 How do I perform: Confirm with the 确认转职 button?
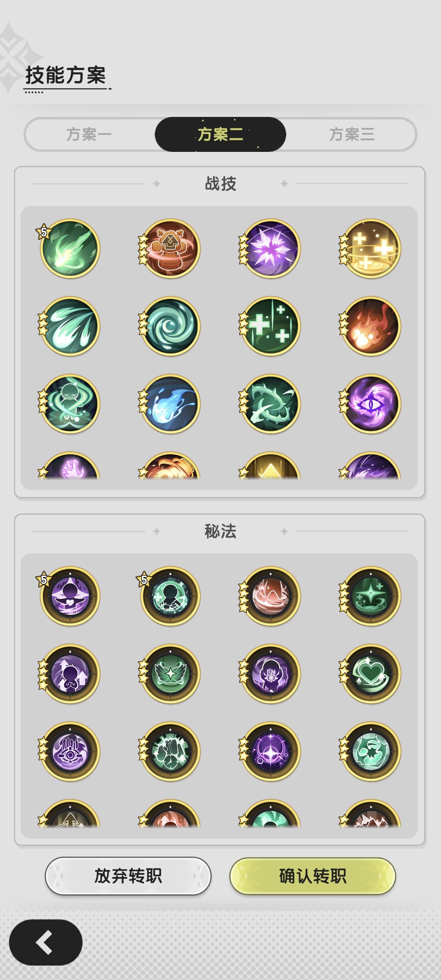(x=313, y=876)
